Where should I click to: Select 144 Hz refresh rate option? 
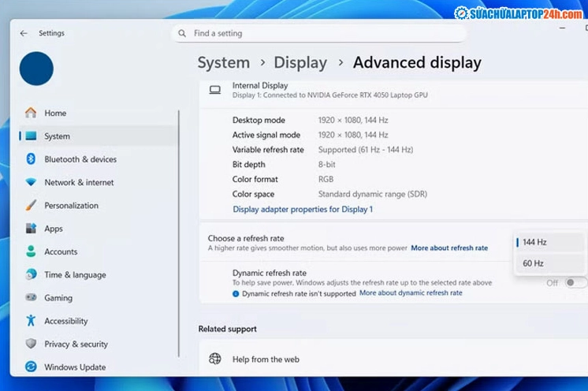[x=534, y=242]
